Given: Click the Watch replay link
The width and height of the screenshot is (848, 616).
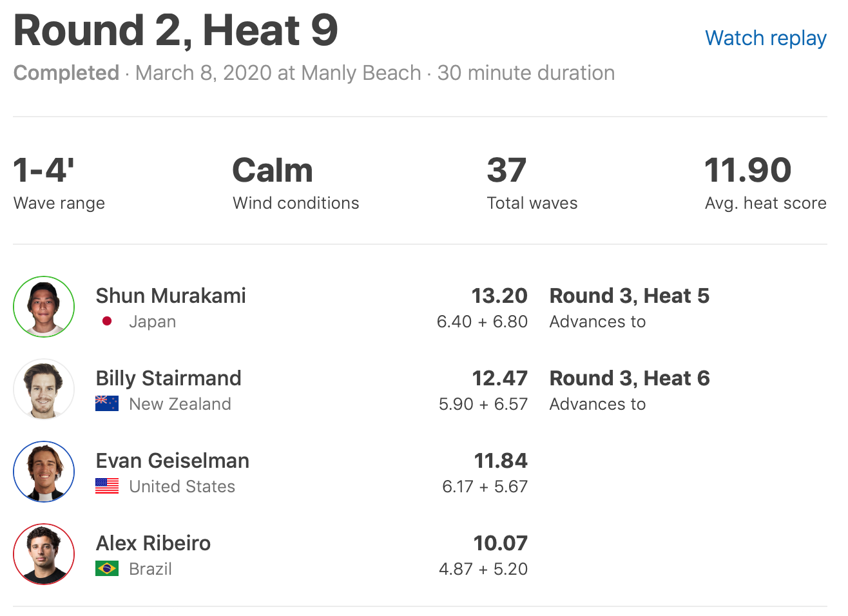Looking at the screenshot, I should (766, 39).
